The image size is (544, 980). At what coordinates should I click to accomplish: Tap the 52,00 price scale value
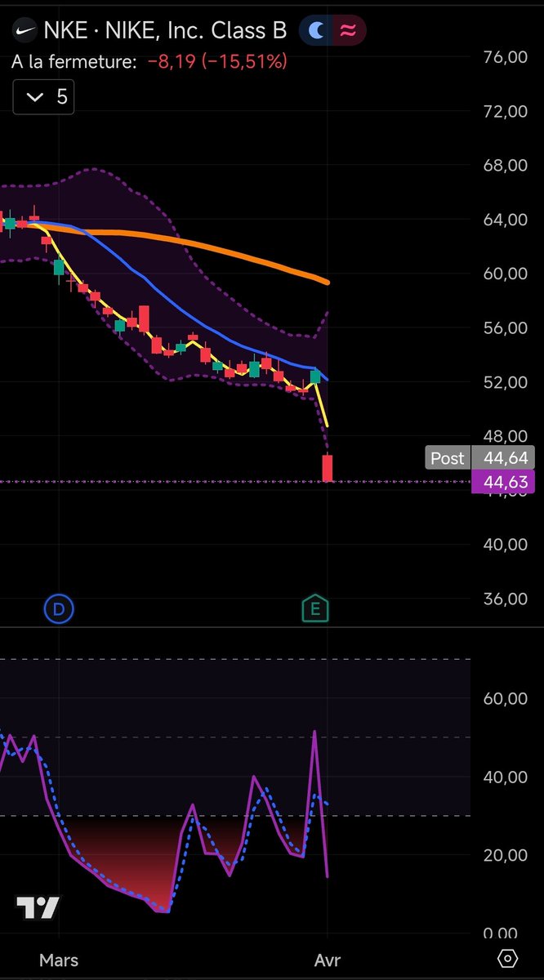click(x=505, y=382)
